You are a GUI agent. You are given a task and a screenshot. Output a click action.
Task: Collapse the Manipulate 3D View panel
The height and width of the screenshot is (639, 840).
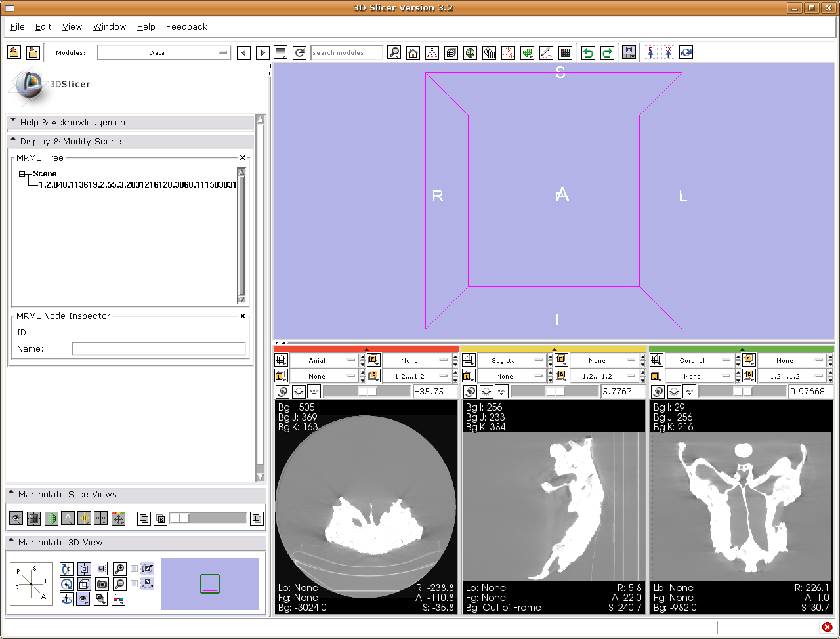click(135, 542)
